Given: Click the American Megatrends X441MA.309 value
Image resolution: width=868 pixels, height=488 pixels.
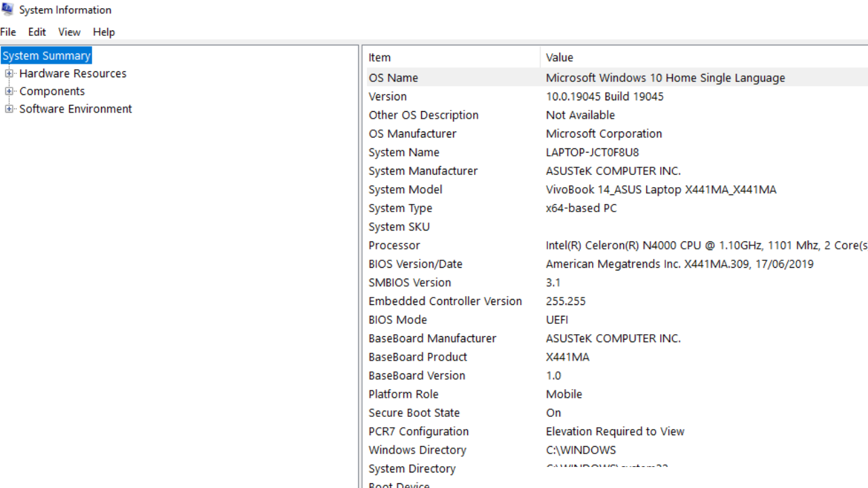Looking at the screenshot, I should [x=679, y=264].
